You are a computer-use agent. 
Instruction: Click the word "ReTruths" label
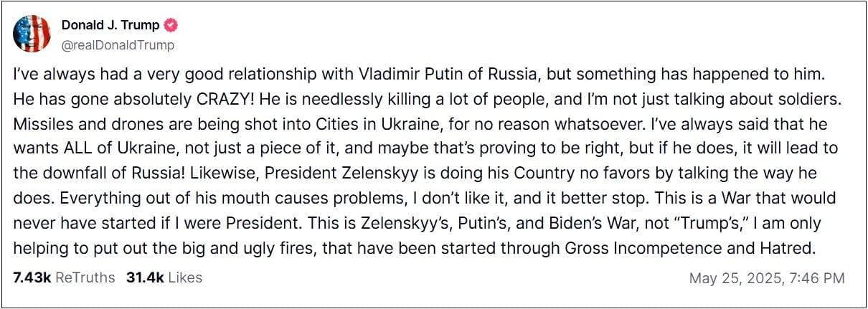(85, 277)
